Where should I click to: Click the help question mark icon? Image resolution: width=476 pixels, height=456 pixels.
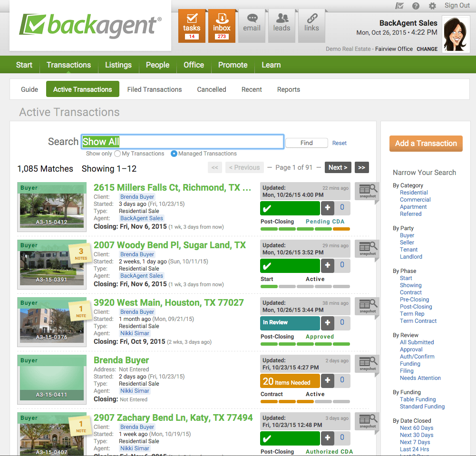[416, 6]
